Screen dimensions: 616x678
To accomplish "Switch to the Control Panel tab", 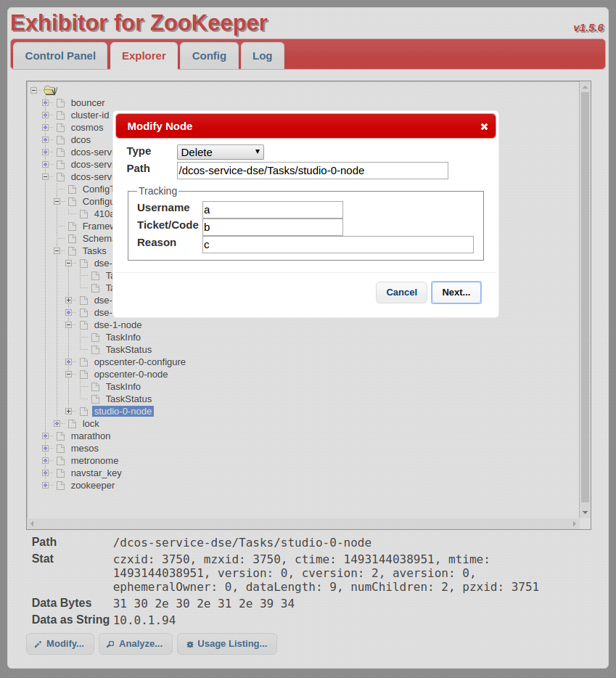I will click(x=60, y=56).
